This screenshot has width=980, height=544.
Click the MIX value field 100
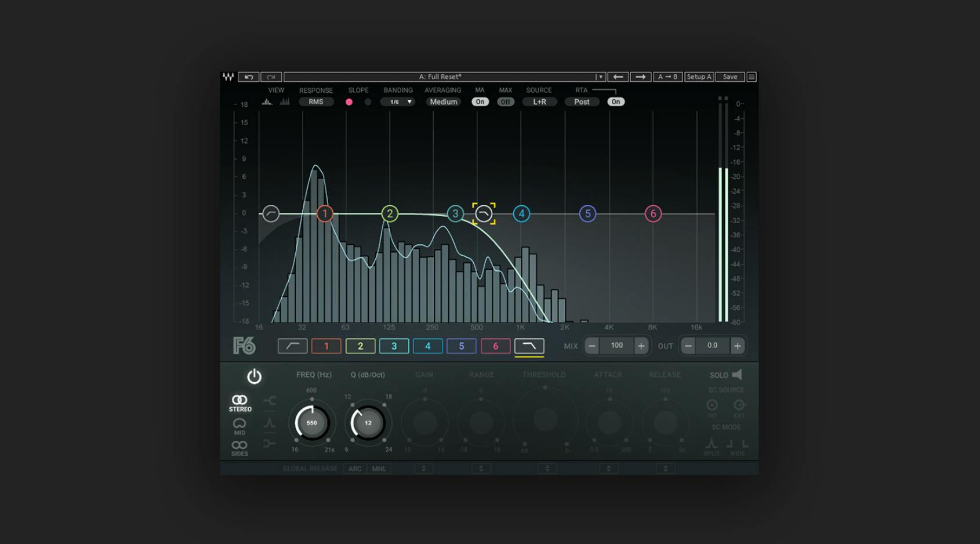[x=616, y=346]
